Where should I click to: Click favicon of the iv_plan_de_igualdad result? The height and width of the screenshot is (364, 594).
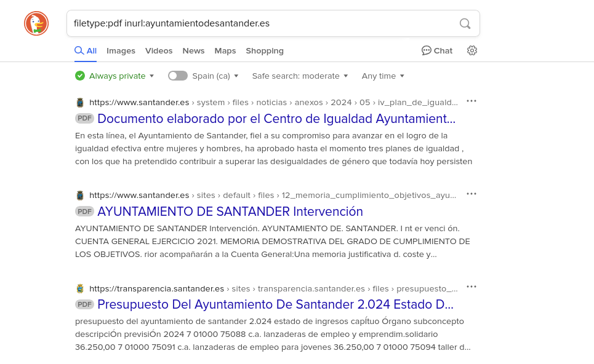(x=80, y=103)
